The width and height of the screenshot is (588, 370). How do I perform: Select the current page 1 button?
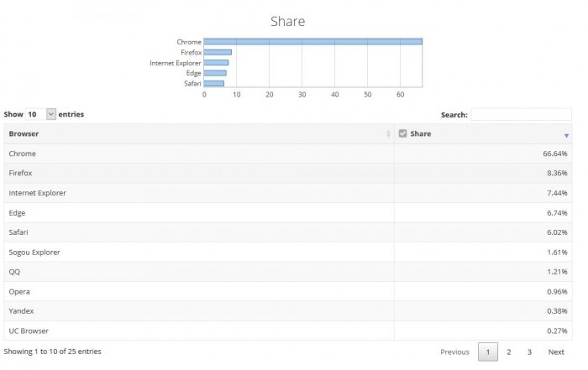pos(488,352)
